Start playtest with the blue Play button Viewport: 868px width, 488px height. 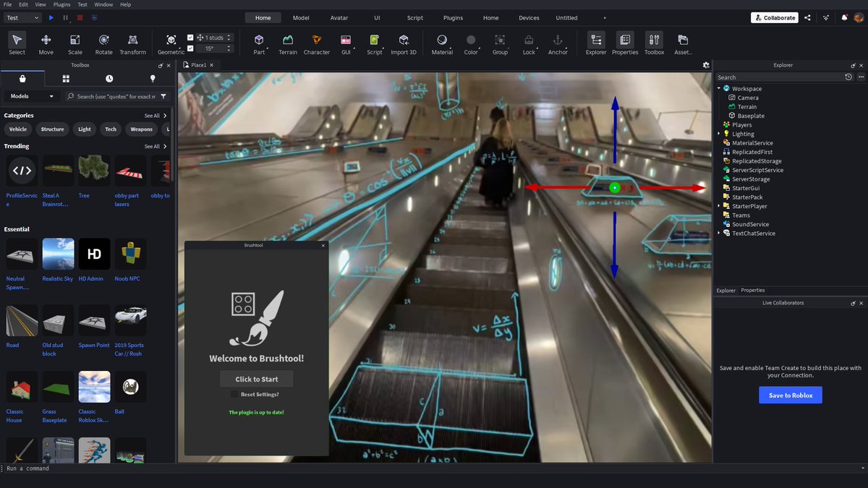point(51,17)
